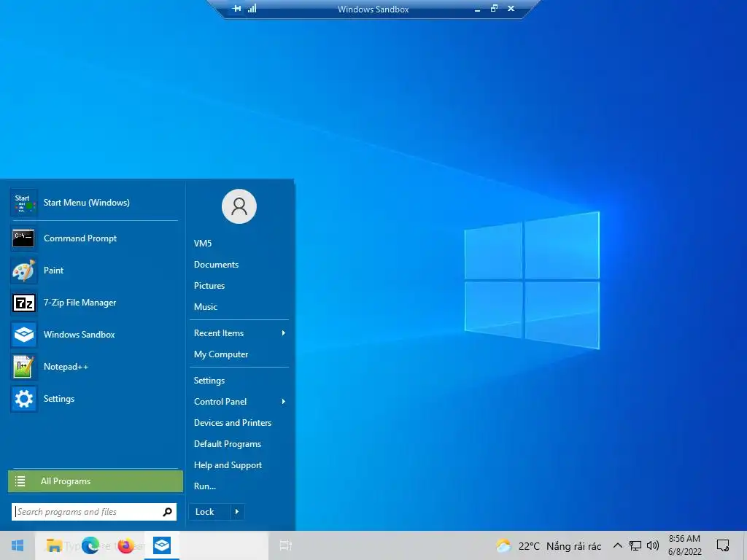The image size is (747, 560).
Task: Open Windows Sandbox from start menu list
Action: (94, 335)
